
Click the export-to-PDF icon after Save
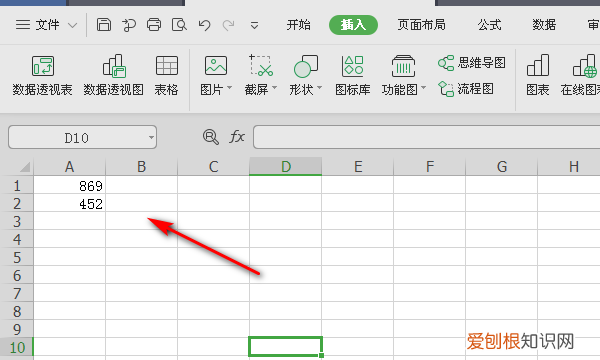(x=129, y=25)
